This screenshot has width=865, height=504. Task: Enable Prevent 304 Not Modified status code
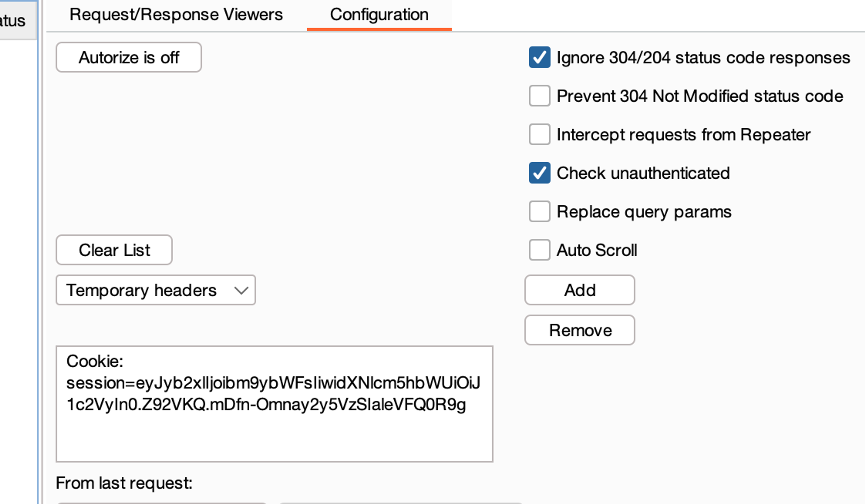[x=539, y=96]
